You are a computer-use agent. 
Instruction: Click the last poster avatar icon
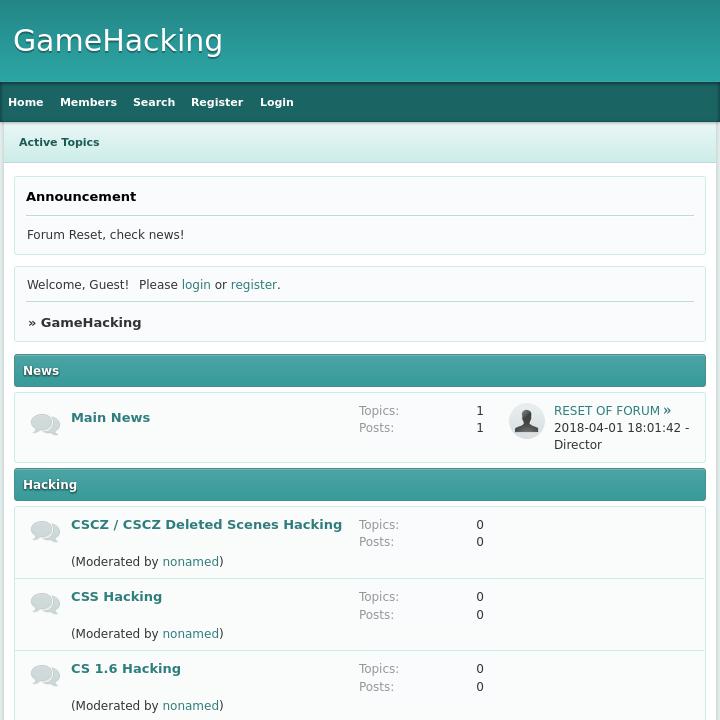click(527, 421)
